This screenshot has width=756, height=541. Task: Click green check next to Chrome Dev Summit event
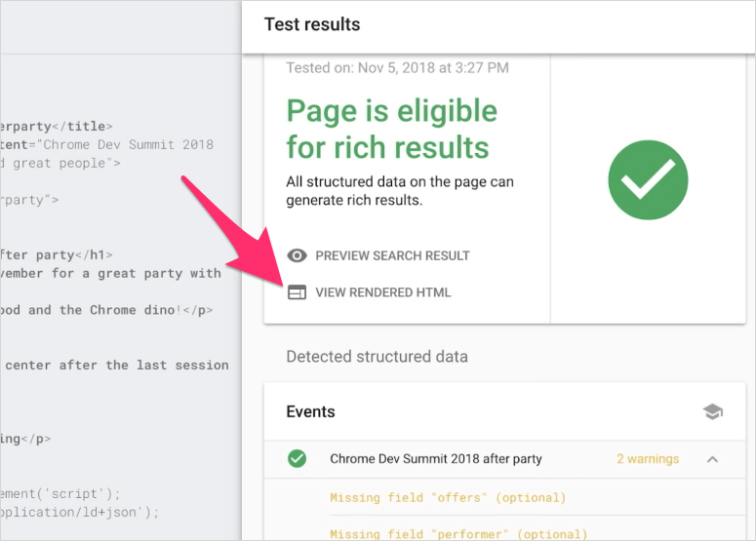[297, 458]
